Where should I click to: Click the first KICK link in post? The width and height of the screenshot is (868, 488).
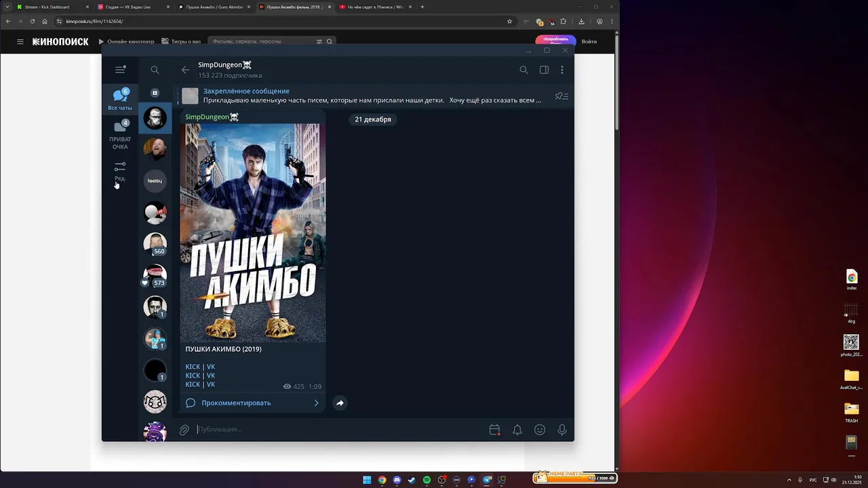click(193, 367)
